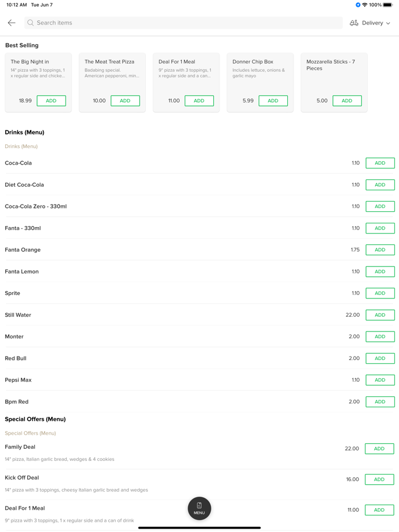Tap the delivery scooter icon
399x532 pixels.
(354, 23)
